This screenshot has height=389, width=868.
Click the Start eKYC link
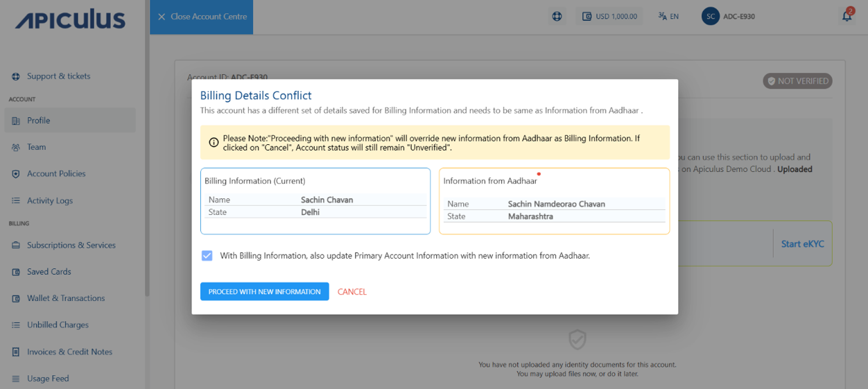click(x=802, y=244)
